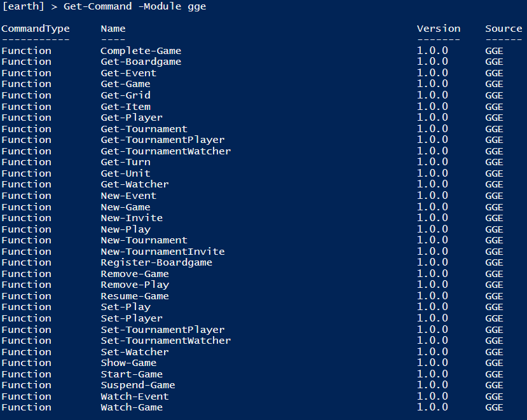
Task: Select the Get-Boardgame entry
Action: click(141, 62)
